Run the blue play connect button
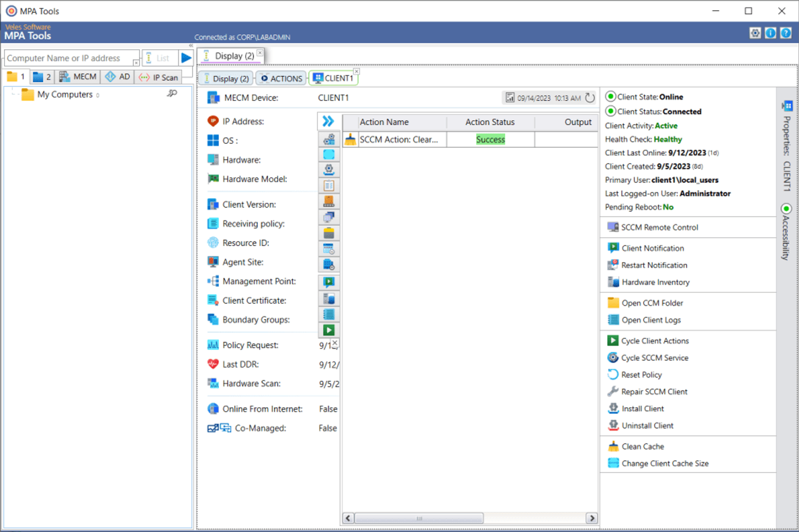The width and height of the screenshot is (799, 532). coord(186,58)
